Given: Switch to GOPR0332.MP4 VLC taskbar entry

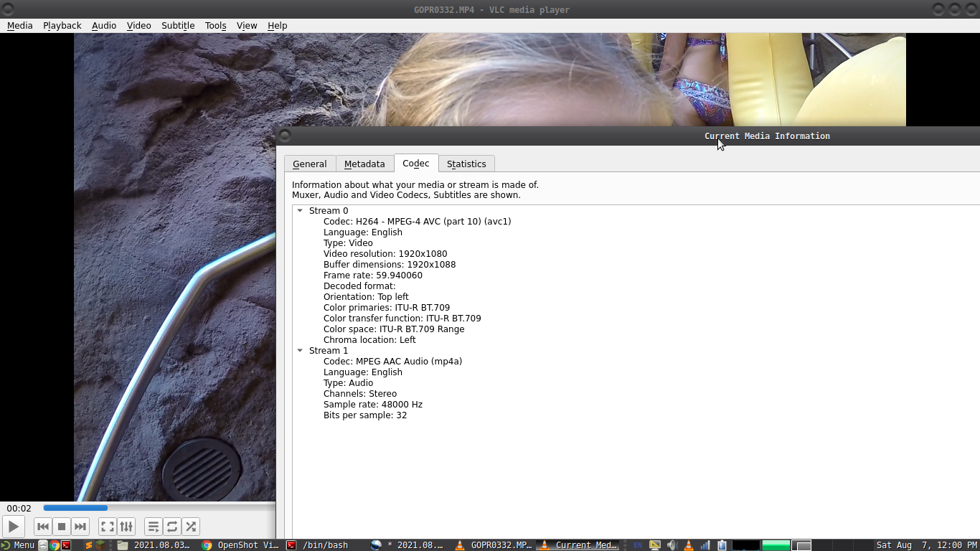Looking at the screenshot, I should (494, 545).
